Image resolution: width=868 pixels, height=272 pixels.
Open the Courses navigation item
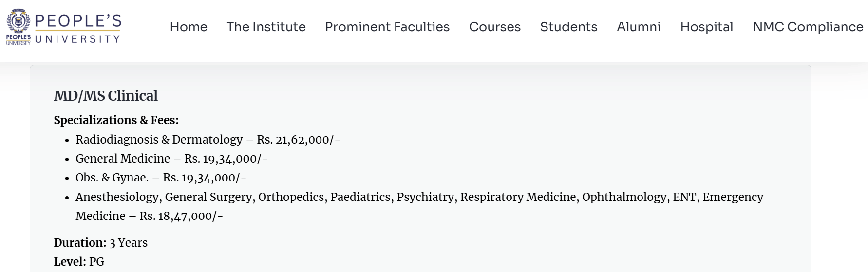[495, 27]
